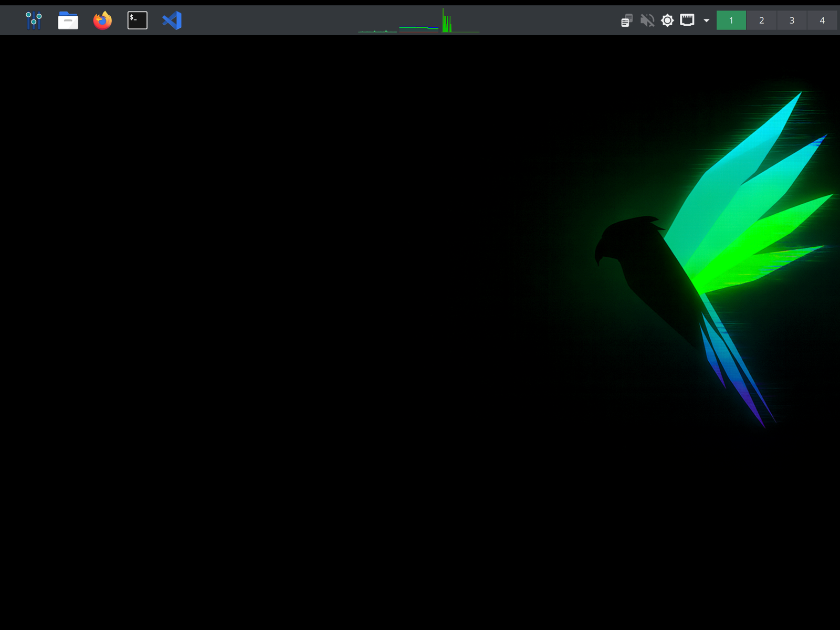The height and width of the screenshot is (630, 840).
Task: Switch to workspace 4
Action: (x=822, y=20)
